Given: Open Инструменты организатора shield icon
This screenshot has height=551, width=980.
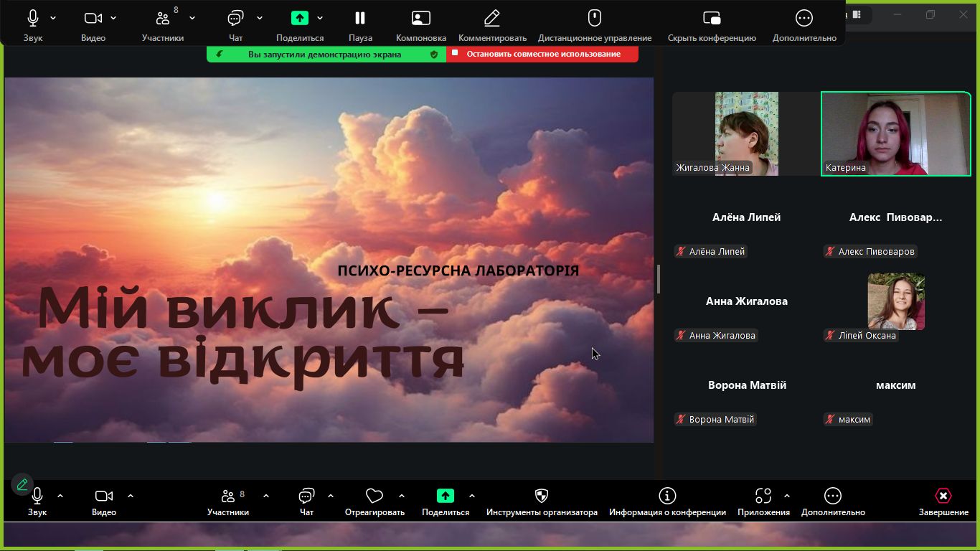Looking at the screenshot, I should pos(542,496).
